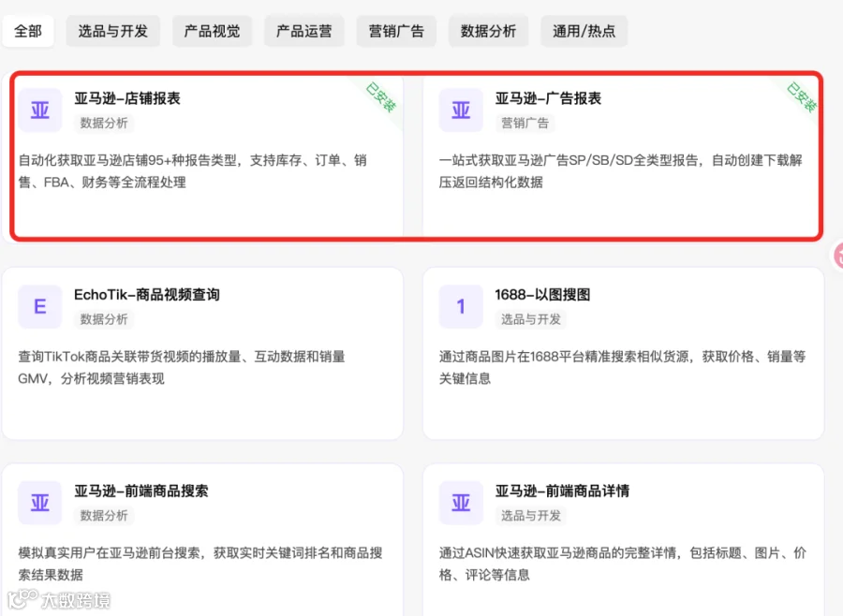This screenshot has height=616, width=843.
Task: Select the 全部 category tab
Action: 28,31
